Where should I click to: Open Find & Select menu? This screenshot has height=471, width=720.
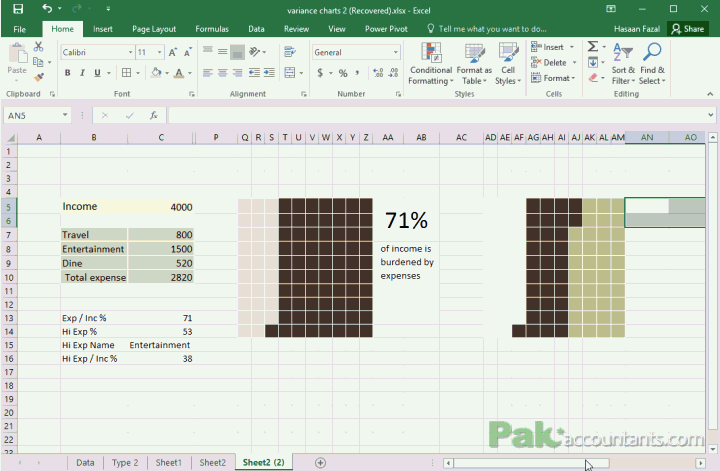pos(652,64)
